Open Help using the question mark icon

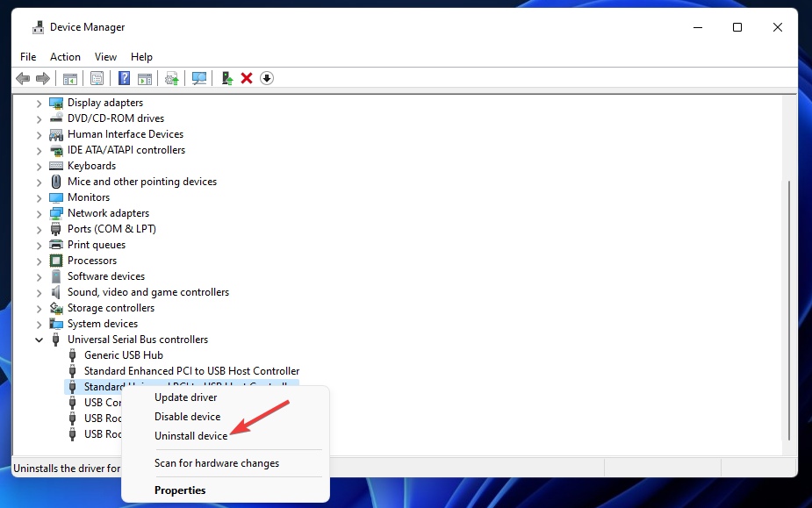[124, 78]
